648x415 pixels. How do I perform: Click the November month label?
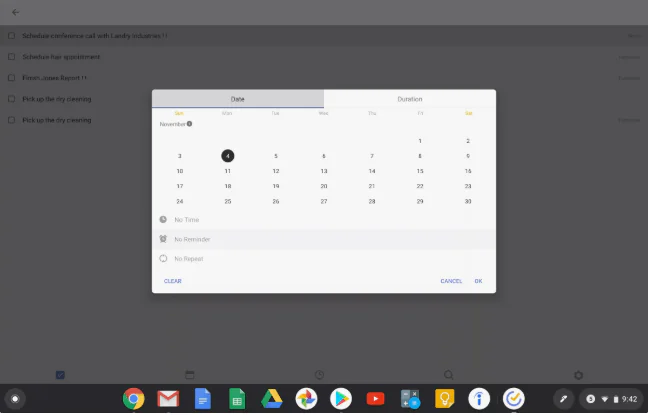point(172,124)
